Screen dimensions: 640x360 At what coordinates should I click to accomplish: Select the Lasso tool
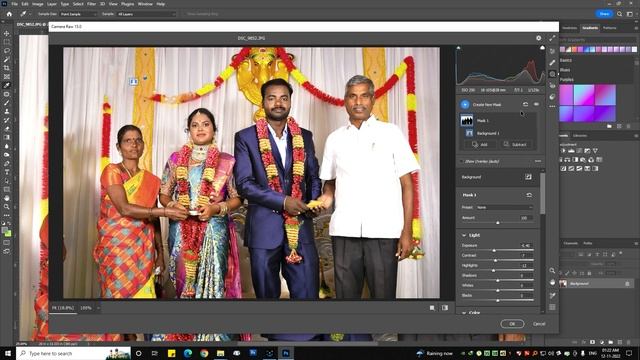click(x=7, y=51)
